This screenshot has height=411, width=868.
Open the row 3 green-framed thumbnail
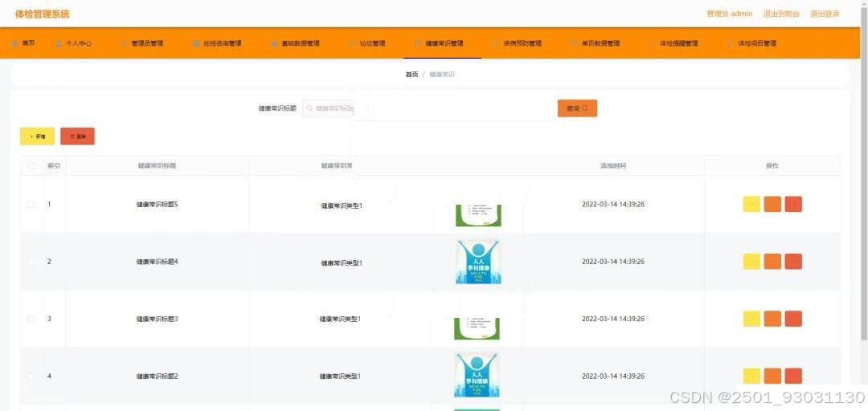point(477,328)
